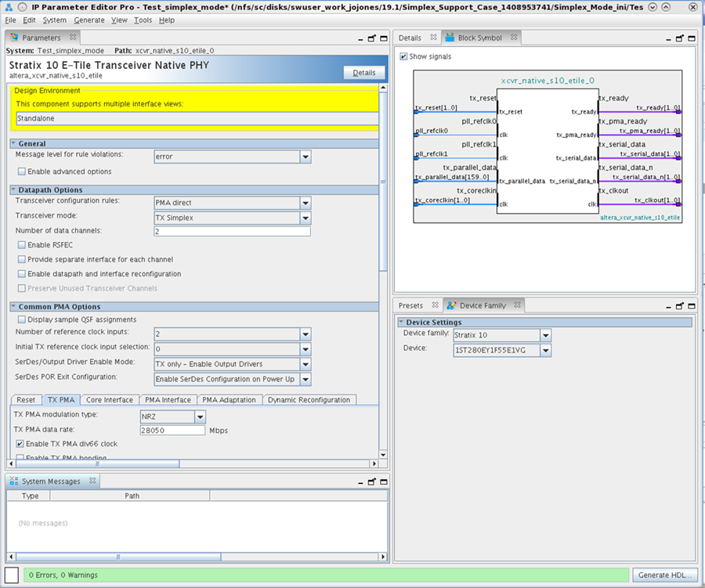Image resolution: width=705 pixels, height=588 pixels.
Task: Expand the Device family dropdown
Action: pos(545,335)
